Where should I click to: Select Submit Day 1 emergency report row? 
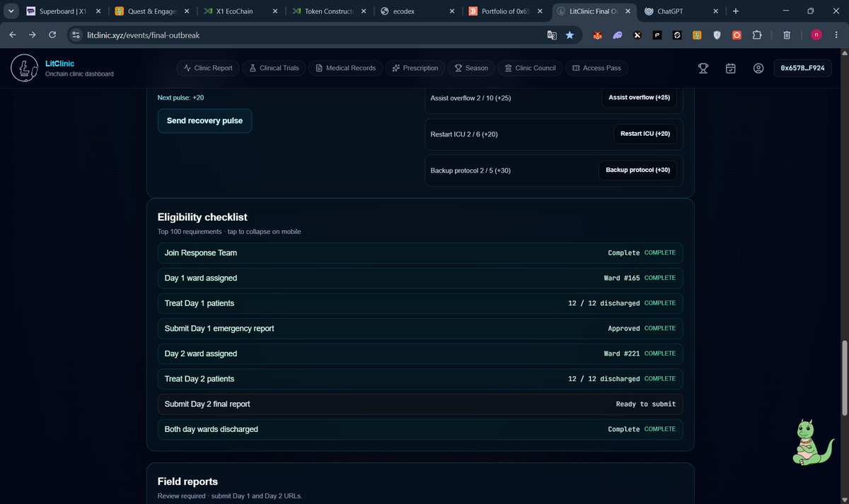point(420,329)
